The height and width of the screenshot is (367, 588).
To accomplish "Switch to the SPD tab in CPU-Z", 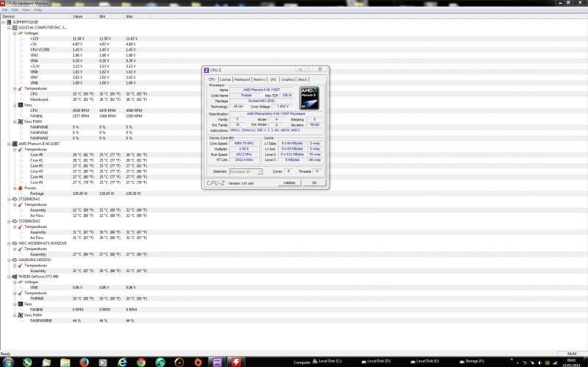I will coord(273,79).
